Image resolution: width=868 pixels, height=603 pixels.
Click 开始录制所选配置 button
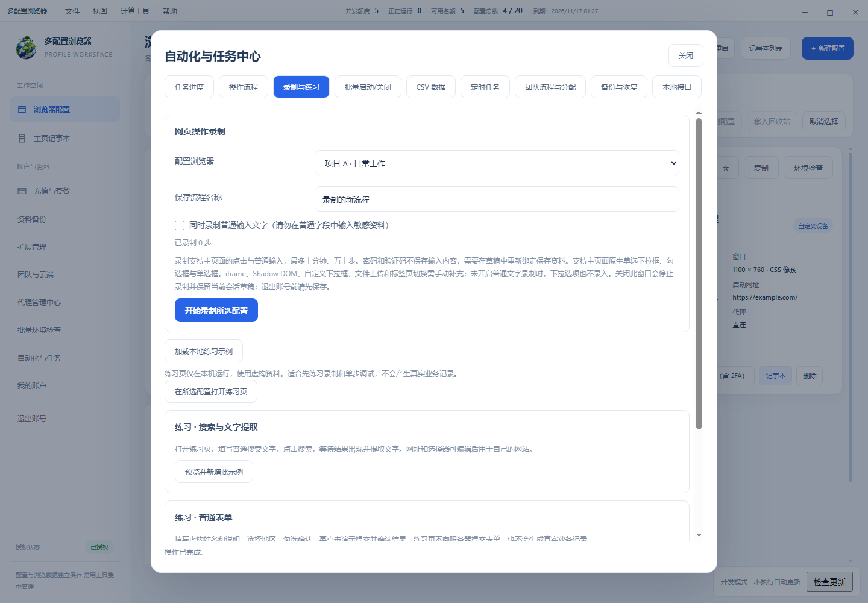coord(216,311)
